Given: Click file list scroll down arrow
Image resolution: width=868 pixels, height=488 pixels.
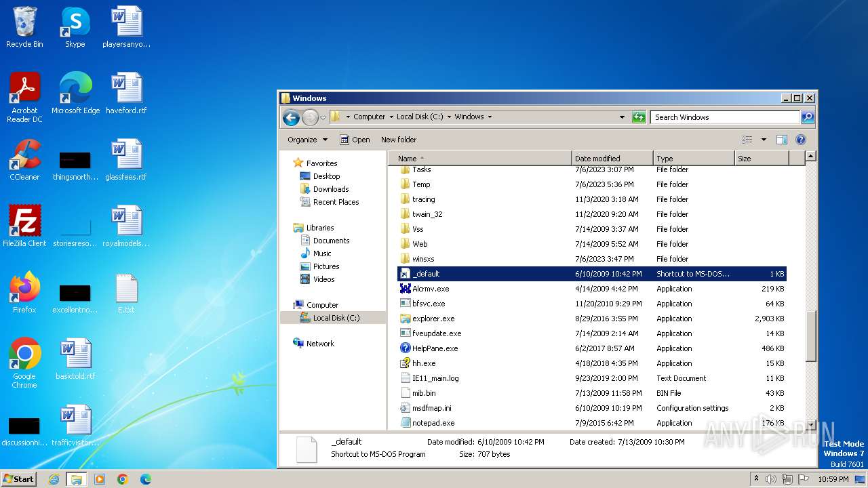Looking at the screenshot, I should pyautogui.click(x=810, y=424).
